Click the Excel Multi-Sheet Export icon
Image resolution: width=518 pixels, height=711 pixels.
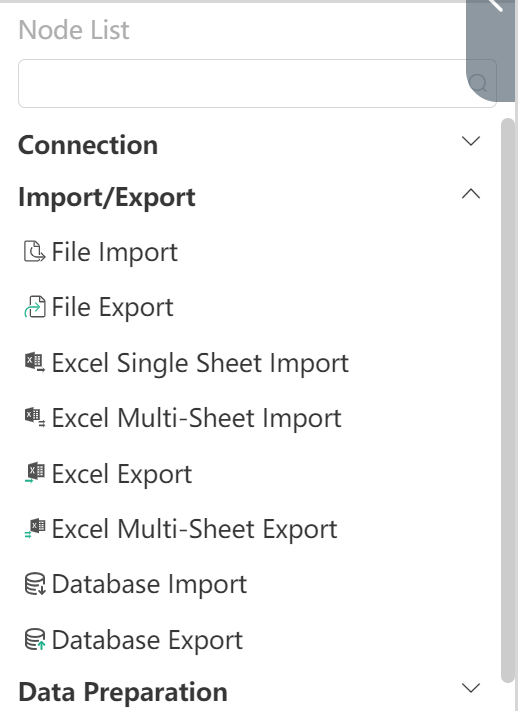click(34, 529)
